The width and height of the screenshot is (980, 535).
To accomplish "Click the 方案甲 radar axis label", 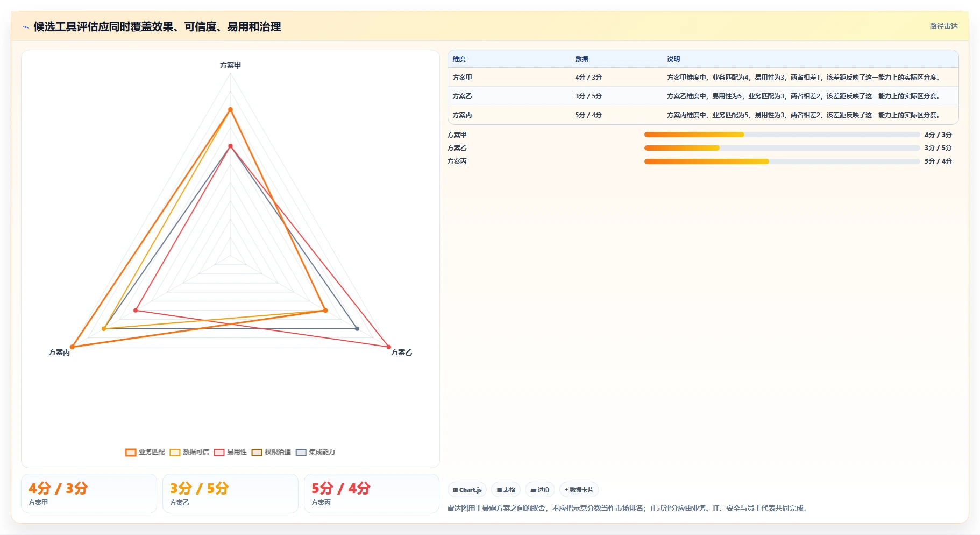I will click(x=230, y=65).
